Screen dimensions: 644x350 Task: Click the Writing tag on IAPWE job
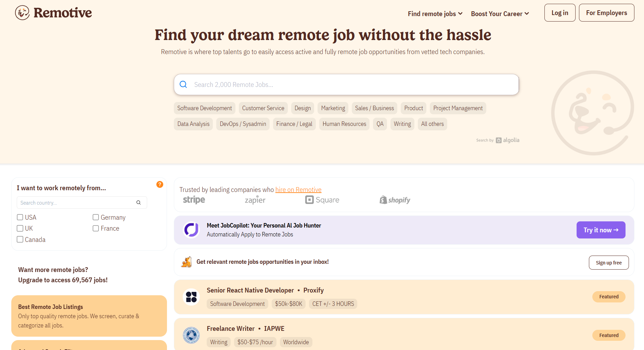[x=219, y=342]
